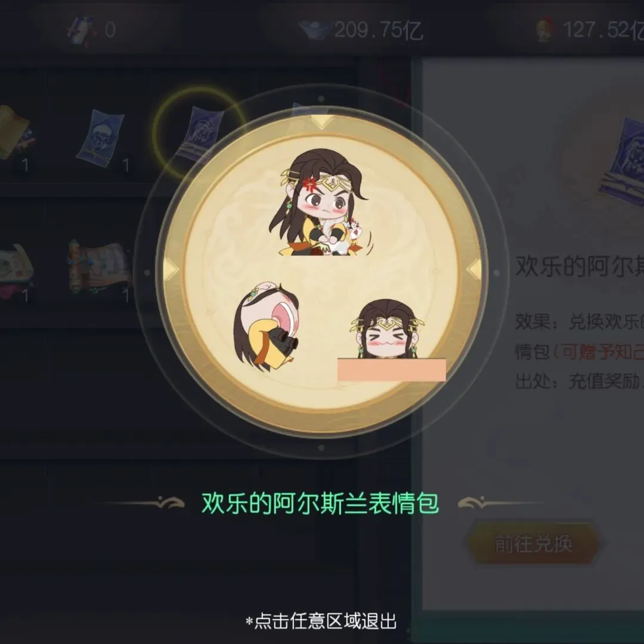Select the highlighted blue emoji pack item
Image resolution: width=644 pixels, height=644 pixels.
200,133
